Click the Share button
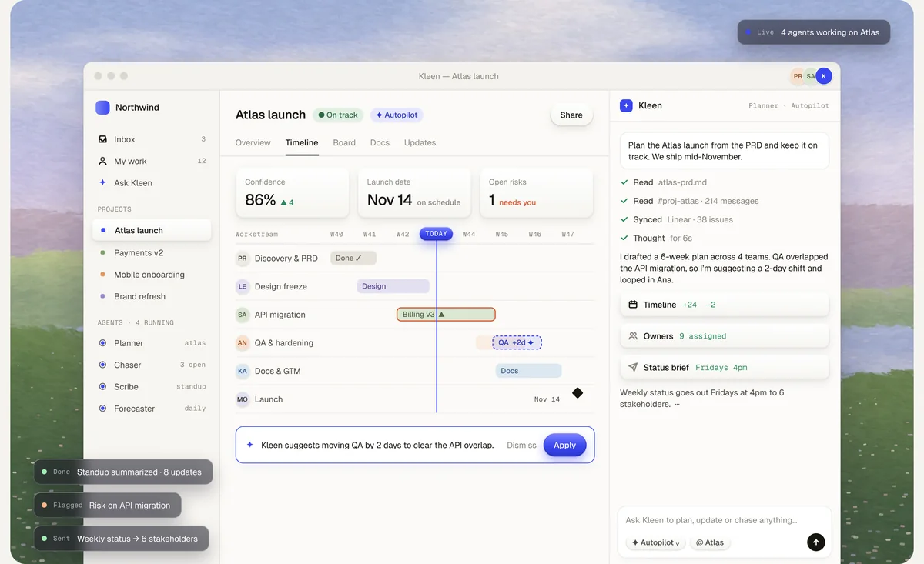 tap(571, 115)
